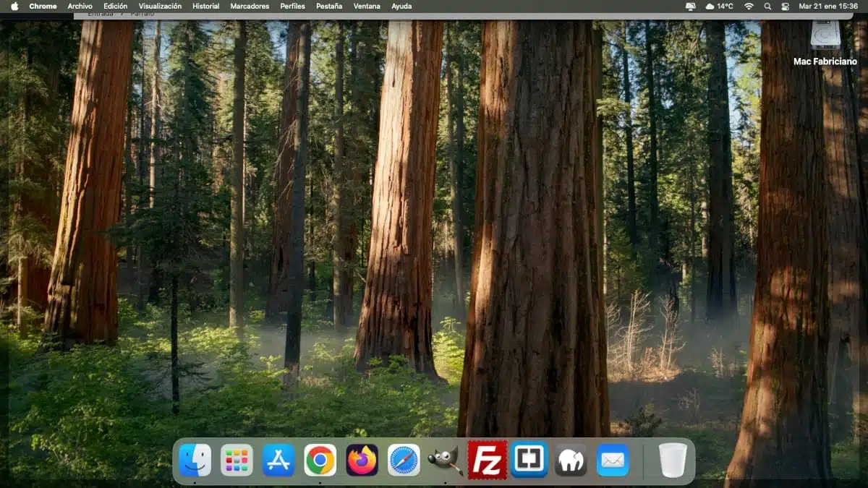Open Finder from the Dock
This screenshot has height=488, width=868.
[195, 460]
